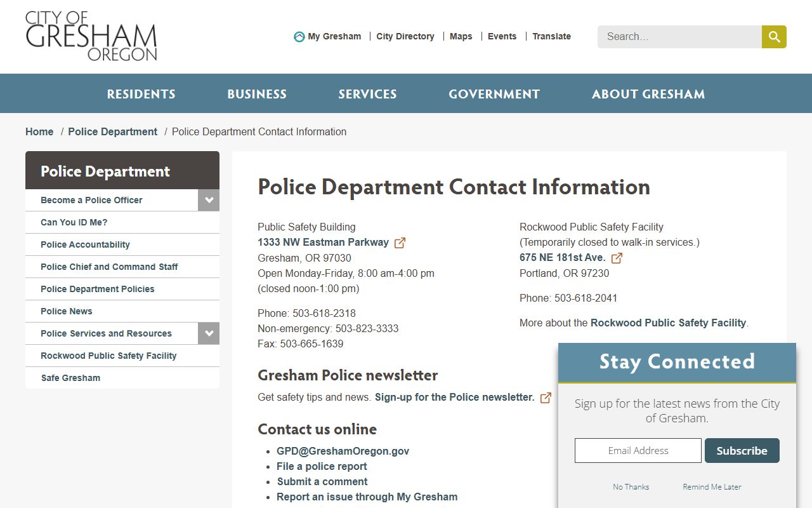Open the Government menu
812x508 pixels.
click(x=494, y=94)
